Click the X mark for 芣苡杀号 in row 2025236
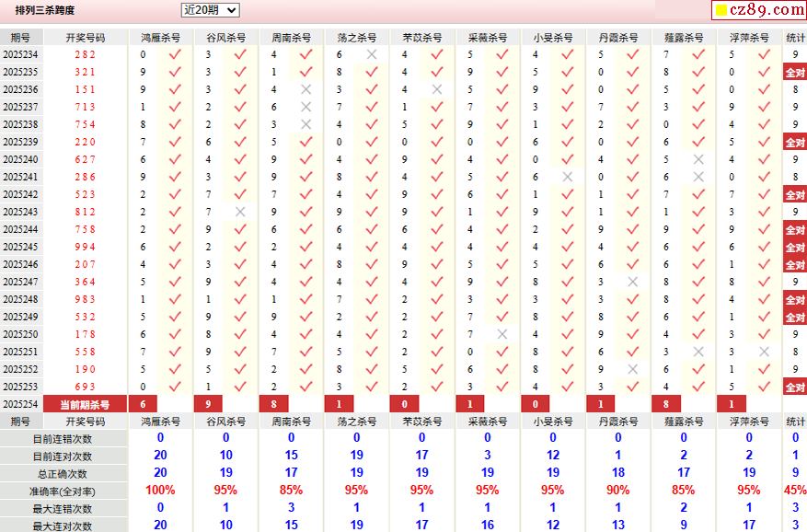 point(436,89)
